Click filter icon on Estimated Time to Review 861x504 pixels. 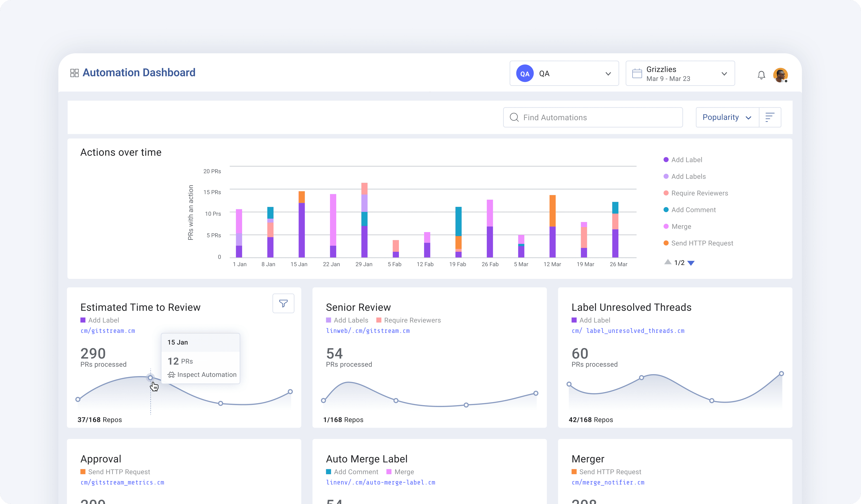pos(283,303)
